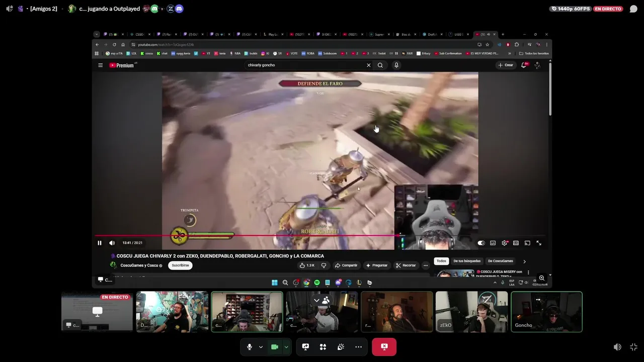Open the Soloboom bookmark
Screen dimensions: 644x362
(328, 53)
